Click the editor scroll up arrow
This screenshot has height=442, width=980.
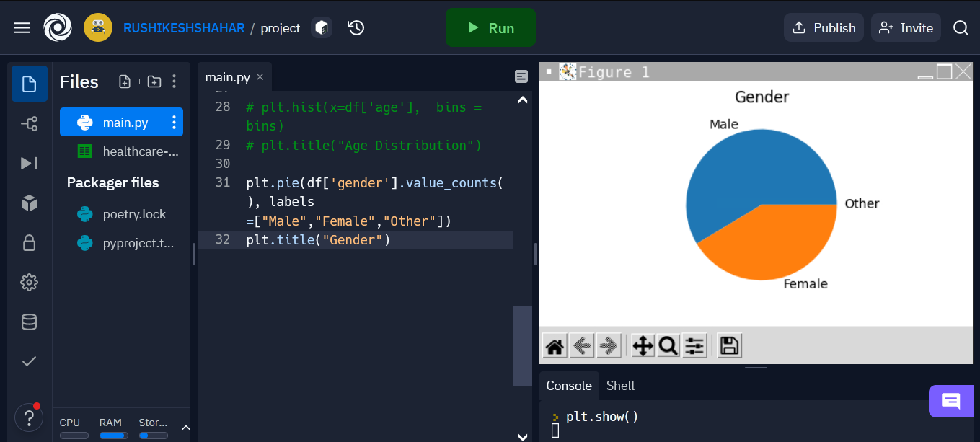(523, 100)
